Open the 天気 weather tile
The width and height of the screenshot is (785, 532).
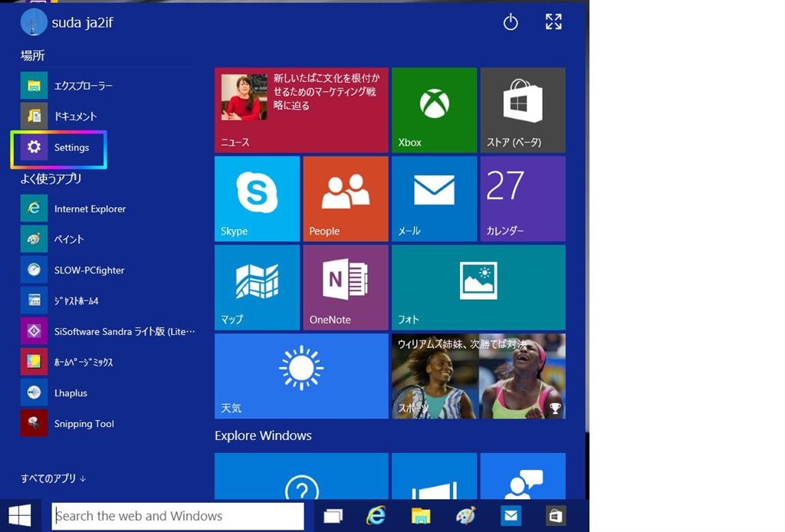301,376
